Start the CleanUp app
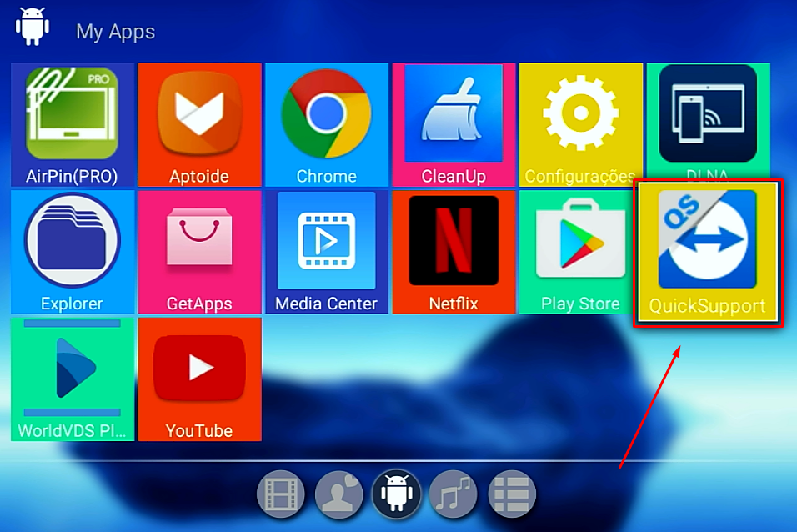The width and height of the screenshot is (797, 532). (x=454, y=124)
